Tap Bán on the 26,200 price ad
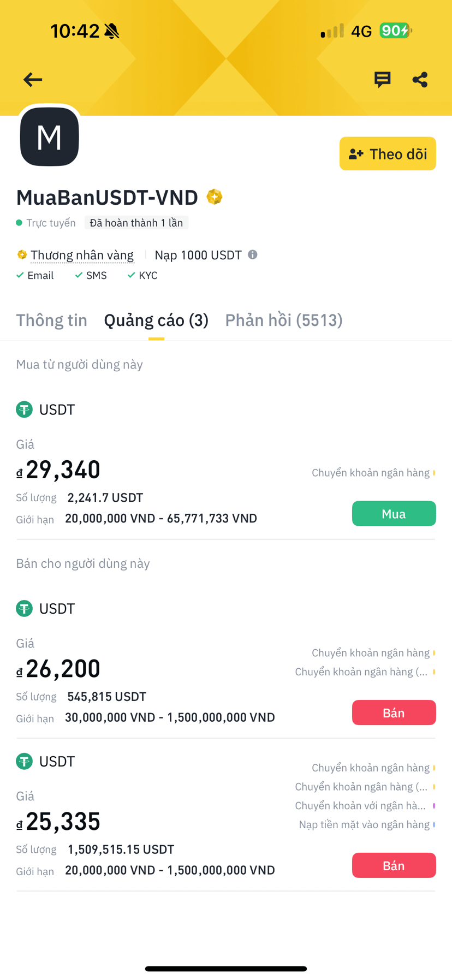 click(394, 712)
